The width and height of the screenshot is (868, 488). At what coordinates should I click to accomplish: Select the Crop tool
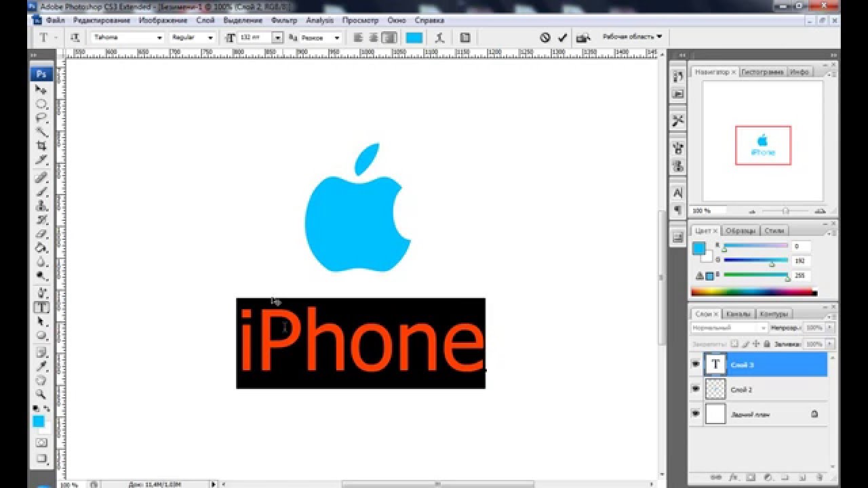click(x=41, y=146)
